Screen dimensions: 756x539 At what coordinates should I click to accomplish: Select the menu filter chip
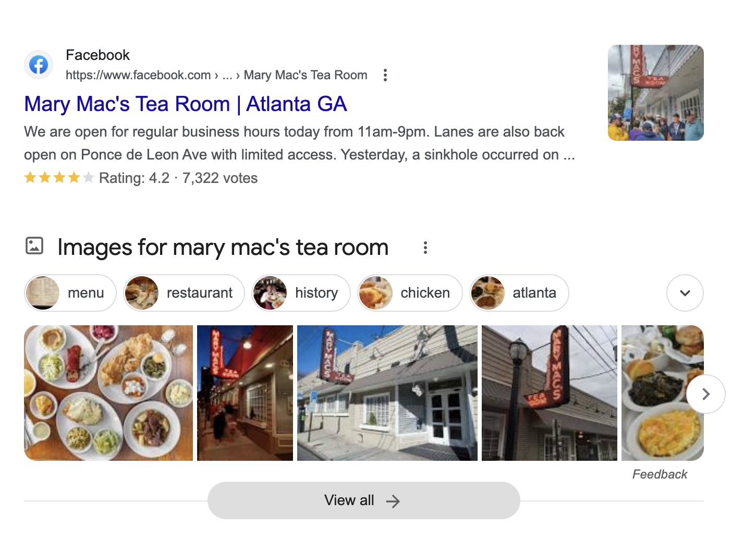(70, 293)
